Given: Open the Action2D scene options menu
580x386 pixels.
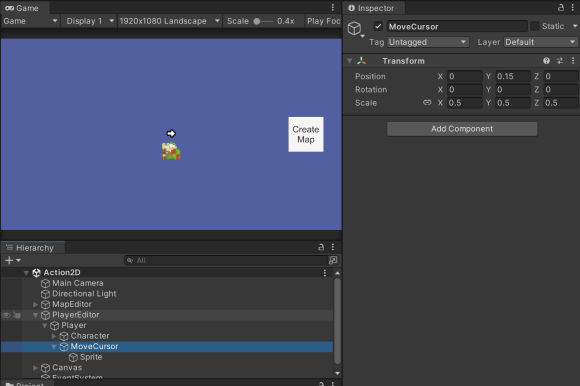Looking at the screenshot, I should tap(325, 273).
